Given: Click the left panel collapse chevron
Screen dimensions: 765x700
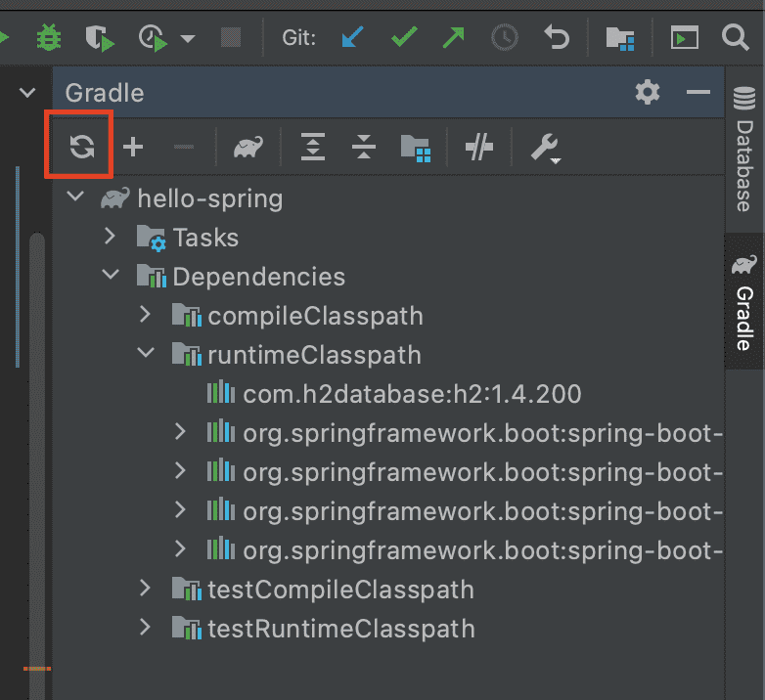Looking at the screenshot, I should coord(26,92).
